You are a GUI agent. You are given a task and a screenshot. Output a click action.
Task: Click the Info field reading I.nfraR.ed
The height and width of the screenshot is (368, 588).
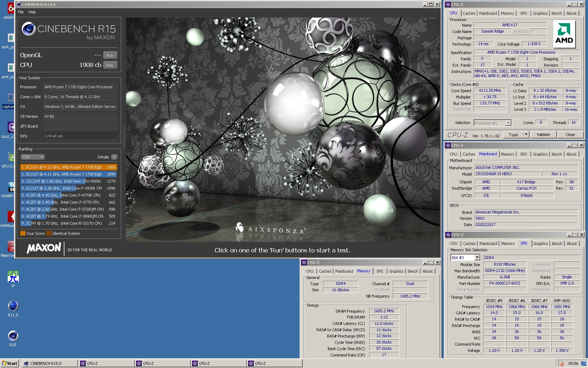80,136
